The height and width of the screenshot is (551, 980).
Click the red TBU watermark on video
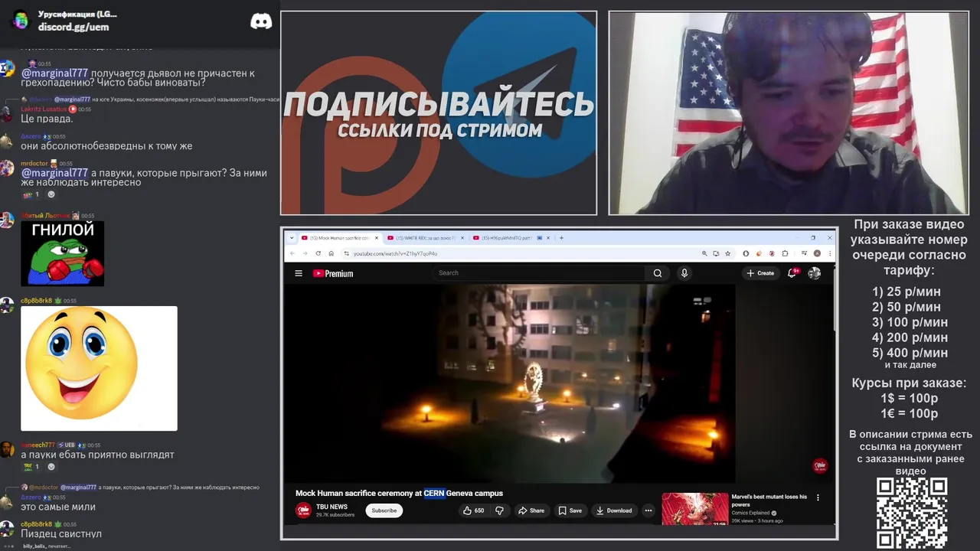820,465
